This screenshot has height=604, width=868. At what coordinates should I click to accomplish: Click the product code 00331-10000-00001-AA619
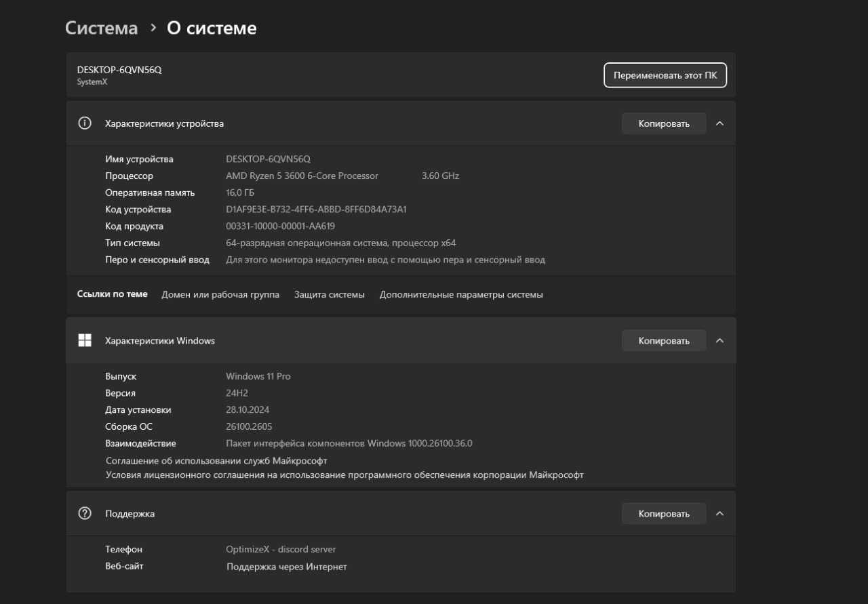click(x=280, y=226)
